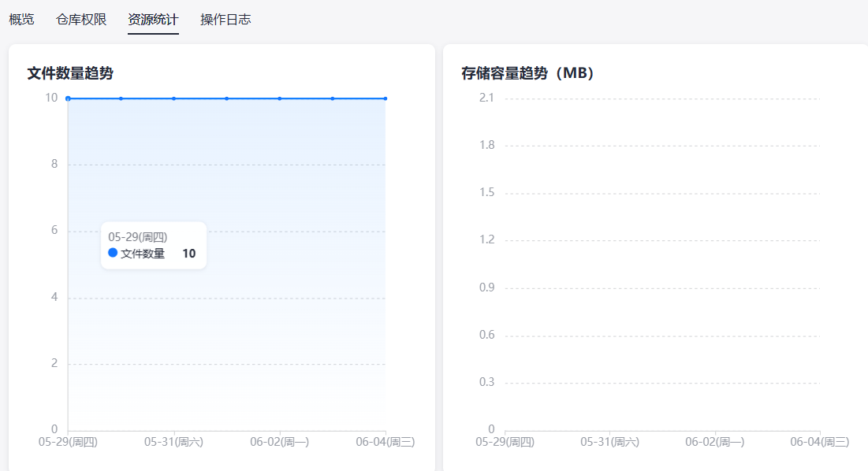This screenshot has height=471, width=868.
Task: Click the y-axis value 8 in file count chart
Action: (x=54, y=164)
